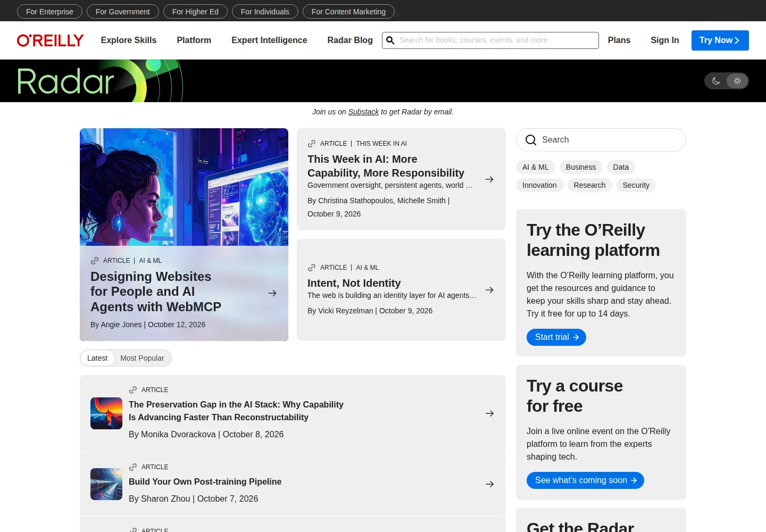Viewport: 766px width, 532px height.
Task: Click arrow next to Build Your Own Post-training Pipeline
Action: click(489, 484)
